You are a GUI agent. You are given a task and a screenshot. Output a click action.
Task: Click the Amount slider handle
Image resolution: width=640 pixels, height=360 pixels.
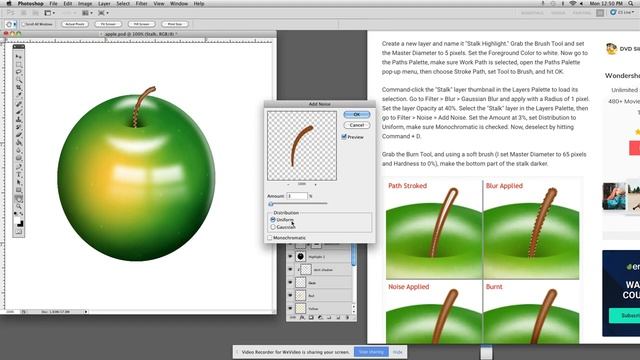point(271,204)
